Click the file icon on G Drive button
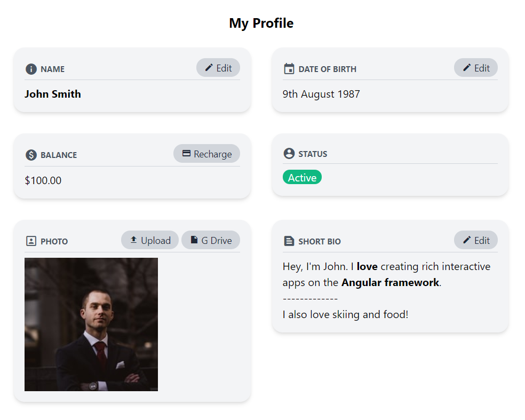 point(194,240)
